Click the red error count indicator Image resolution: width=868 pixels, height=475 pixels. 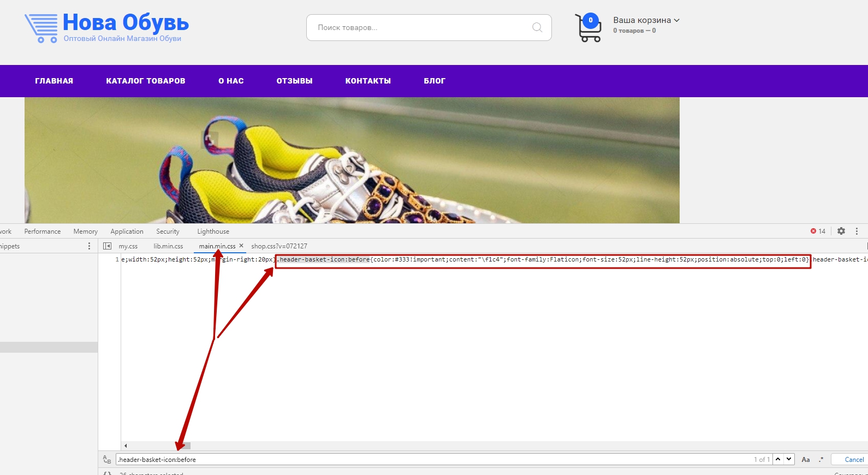(x=818, y=231)
